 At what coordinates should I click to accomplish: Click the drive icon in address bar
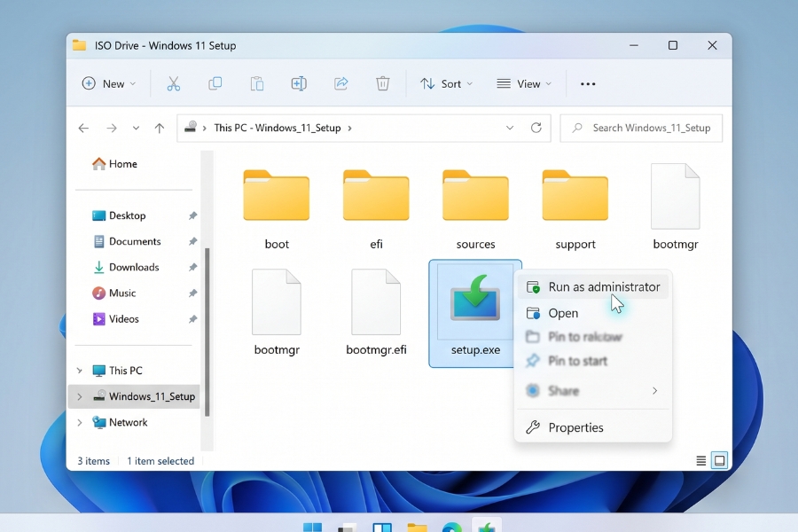tap(191, 127)
